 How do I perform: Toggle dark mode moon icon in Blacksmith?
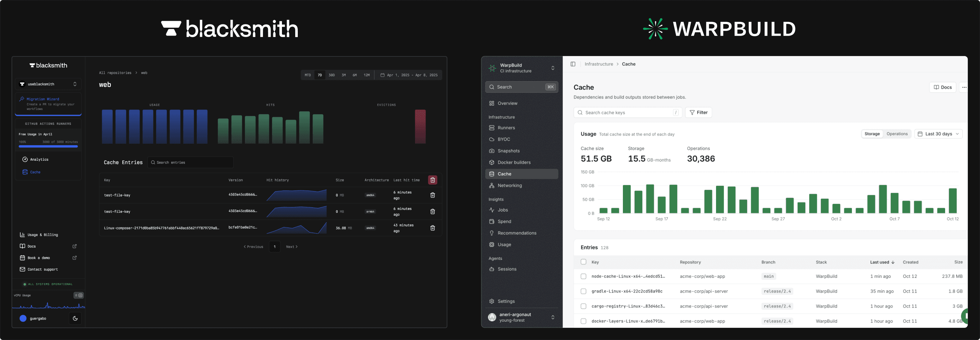click(75, 319)
